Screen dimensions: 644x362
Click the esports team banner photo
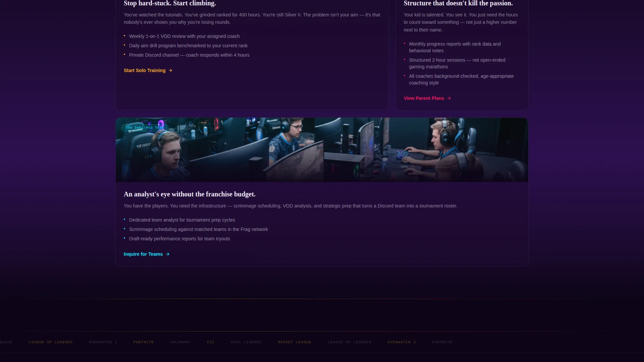point(322,150)
